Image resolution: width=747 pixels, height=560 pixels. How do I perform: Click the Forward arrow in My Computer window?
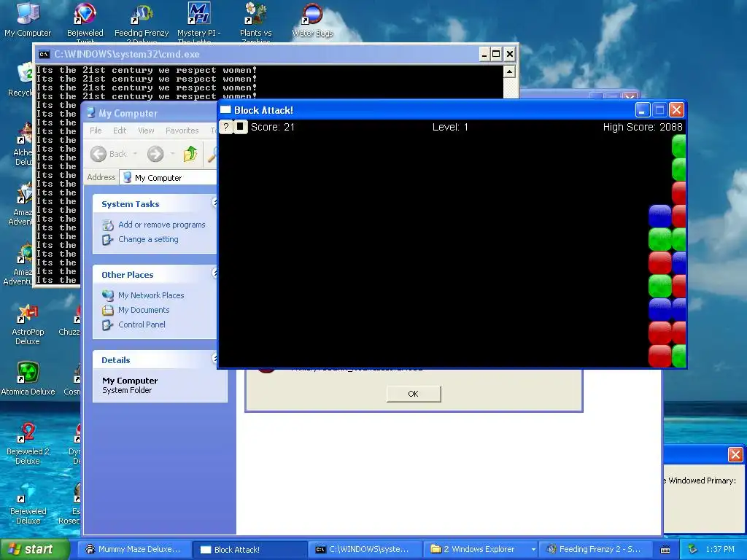(x=155, y=154)
